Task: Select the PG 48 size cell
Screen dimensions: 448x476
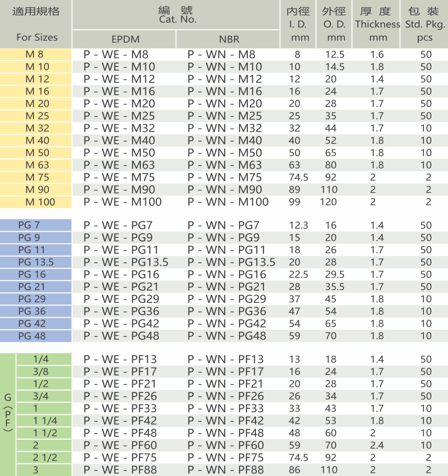Action: (x=35, y=336)
